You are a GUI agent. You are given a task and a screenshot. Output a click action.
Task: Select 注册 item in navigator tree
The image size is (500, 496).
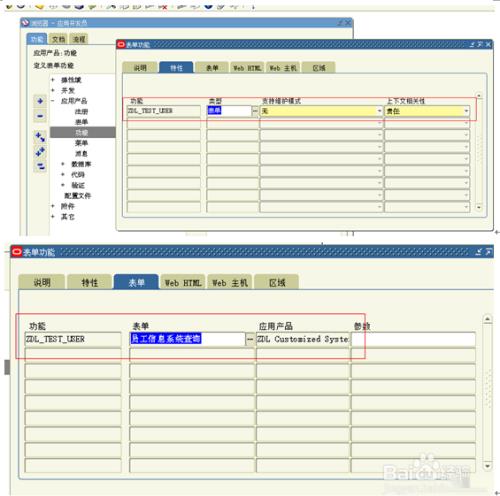click(81, 111)
